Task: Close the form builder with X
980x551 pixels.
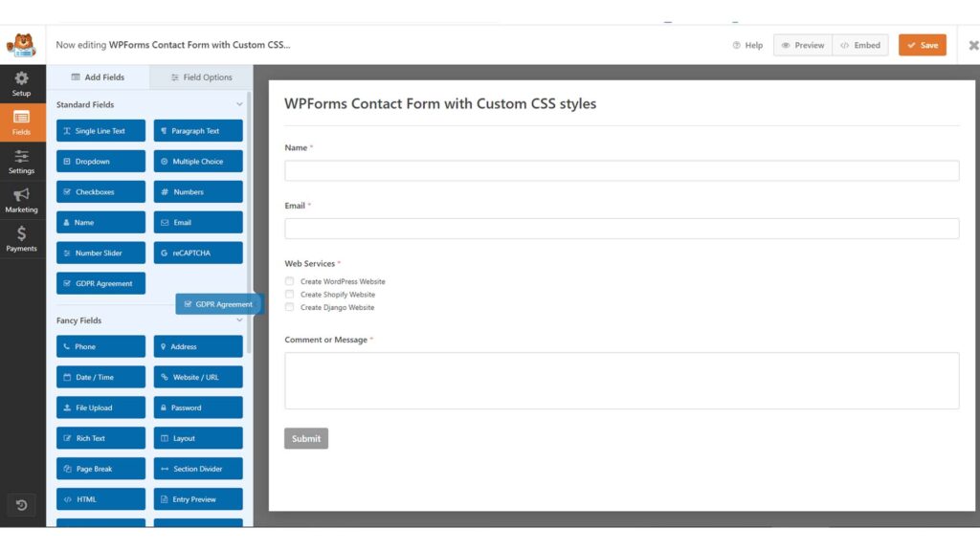Action: pos(973,45)
